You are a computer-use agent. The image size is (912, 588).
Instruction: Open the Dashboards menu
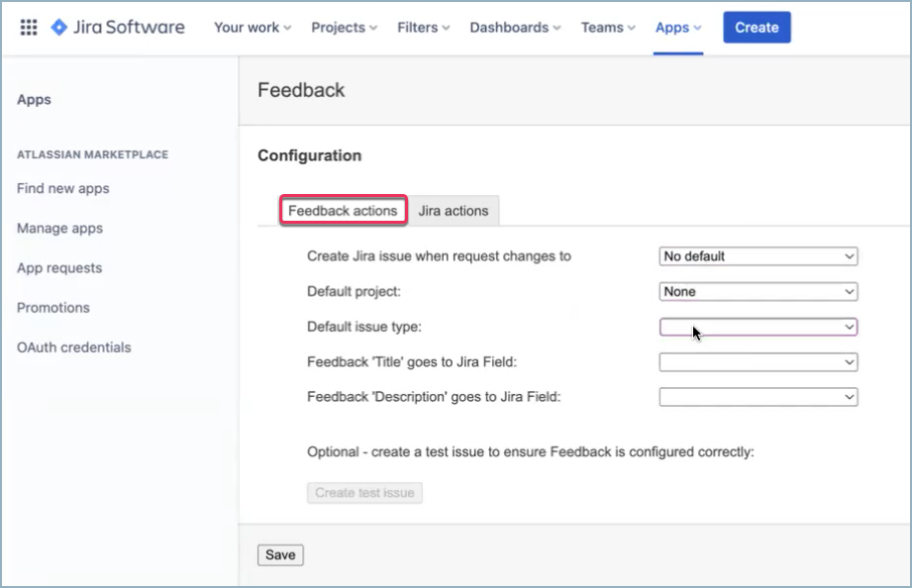point(515,28)
